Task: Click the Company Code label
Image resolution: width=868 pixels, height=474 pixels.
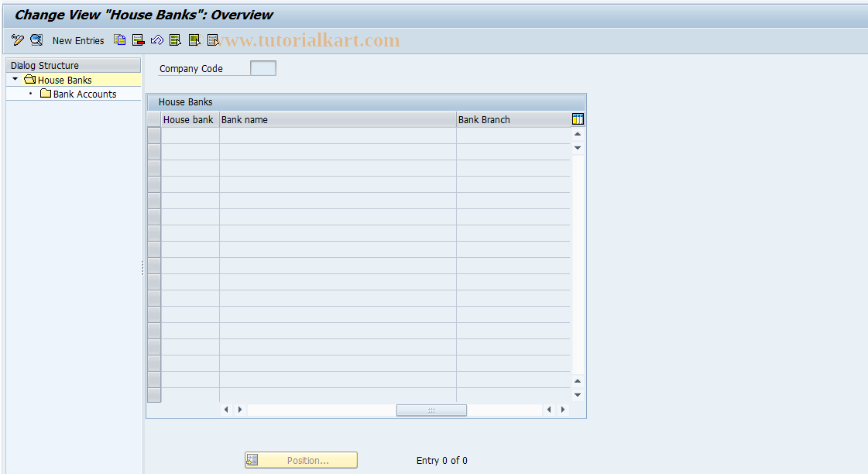Action: coord(191,69)
